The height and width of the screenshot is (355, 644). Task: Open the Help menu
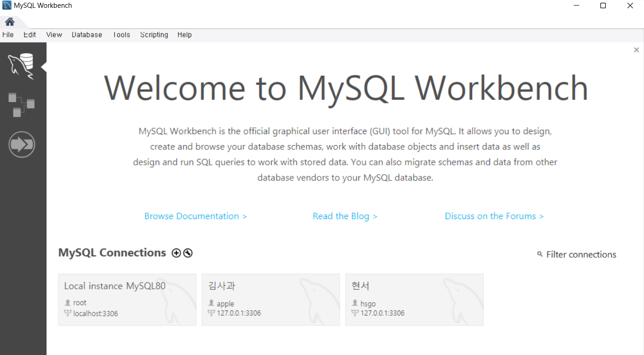[x=184, y=35]
